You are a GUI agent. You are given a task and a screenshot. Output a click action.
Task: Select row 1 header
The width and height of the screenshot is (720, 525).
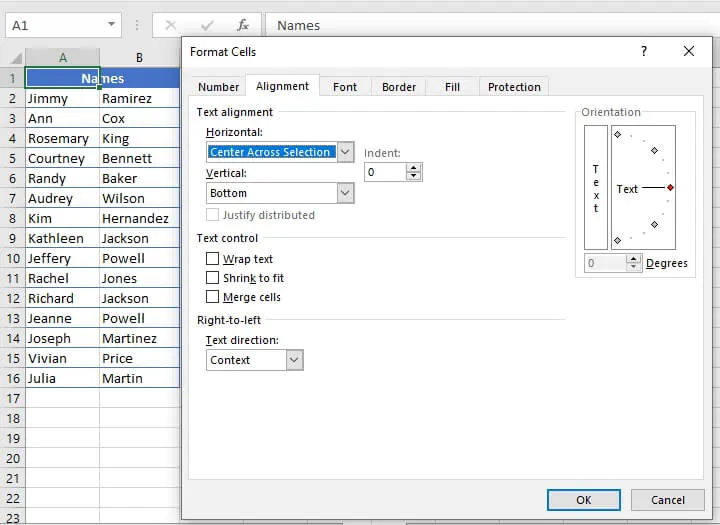point(12,78)
